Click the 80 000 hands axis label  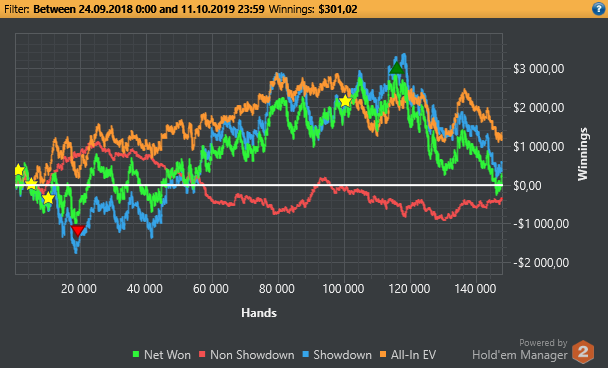point(276,289)
